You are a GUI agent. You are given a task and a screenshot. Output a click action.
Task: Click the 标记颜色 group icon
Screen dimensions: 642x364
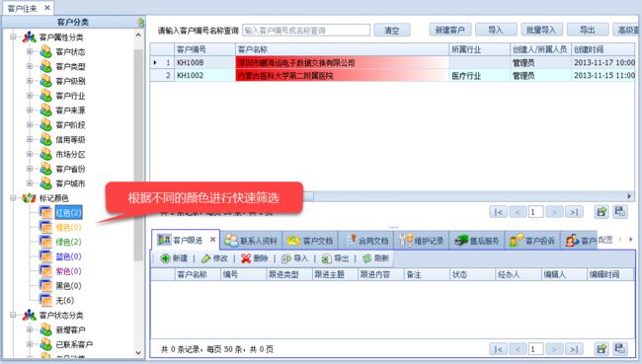coord(29,198)
